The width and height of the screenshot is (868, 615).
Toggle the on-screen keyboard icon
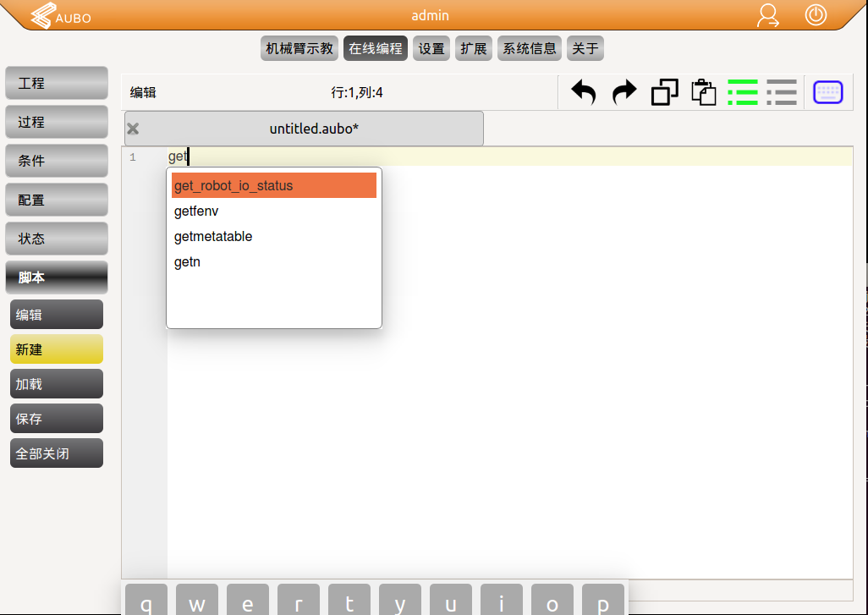827,92
